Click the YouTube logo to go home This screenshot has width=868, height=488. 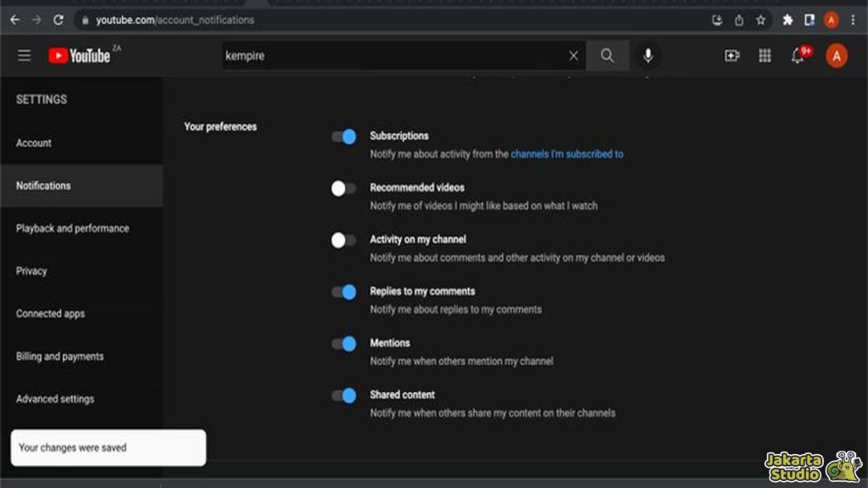tap(81, 56)
